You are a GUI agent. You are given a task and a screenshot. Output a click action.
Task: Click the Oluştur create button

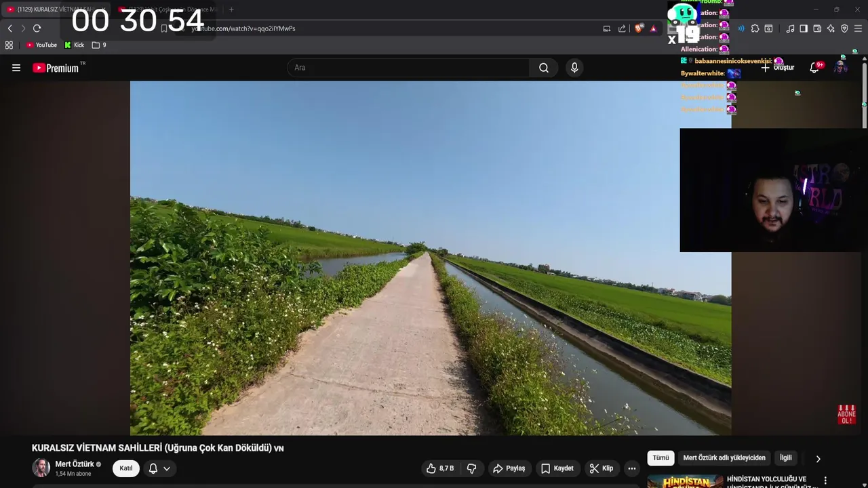click(778, 68)
